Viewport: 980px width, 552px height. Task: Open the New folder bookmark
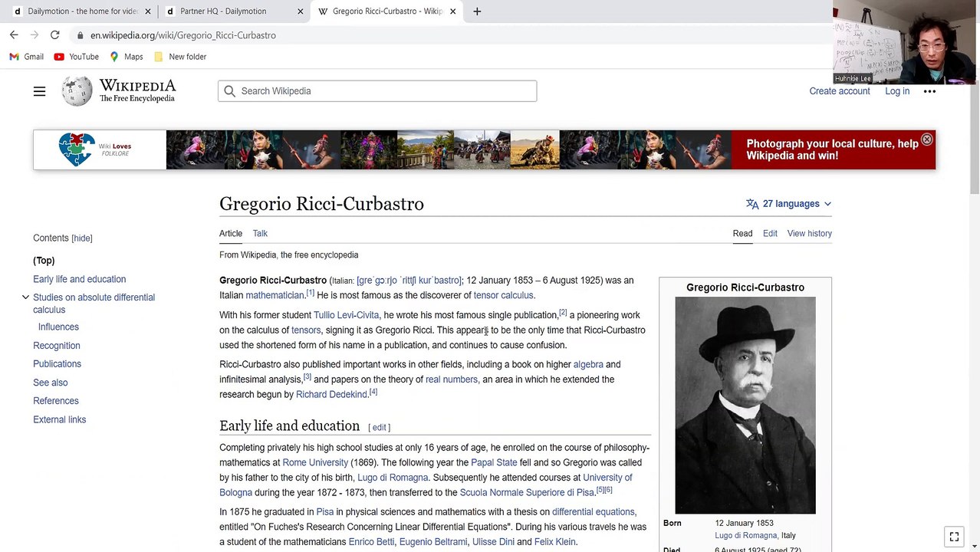pyautogui.click(x=180, y=57)
